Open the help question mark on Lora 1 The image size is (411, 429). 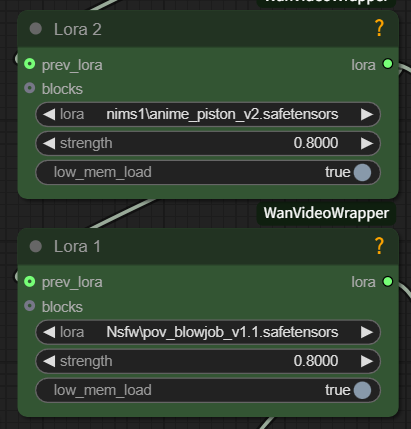pos(379,246)
